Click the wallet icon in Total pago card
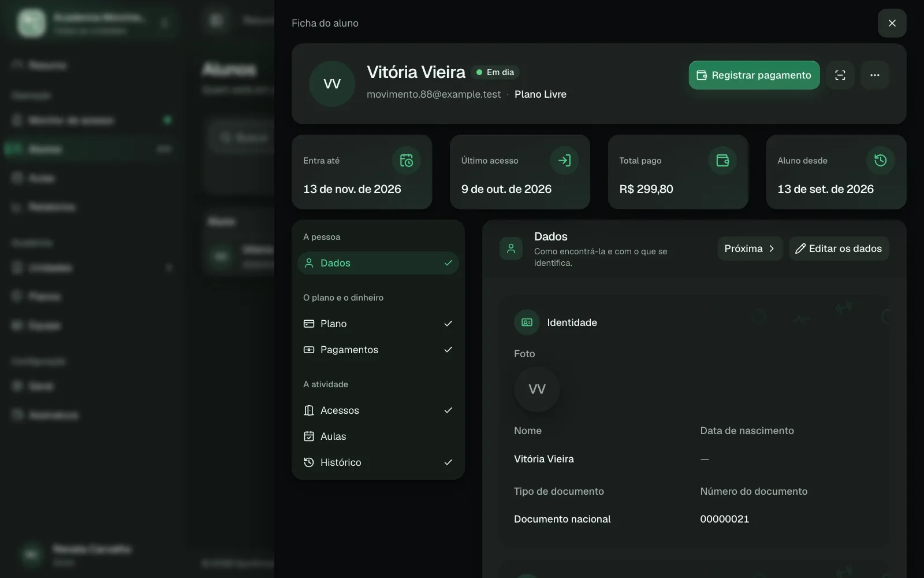Viewport: 924px width, 578px height. (x=722, y=161)
